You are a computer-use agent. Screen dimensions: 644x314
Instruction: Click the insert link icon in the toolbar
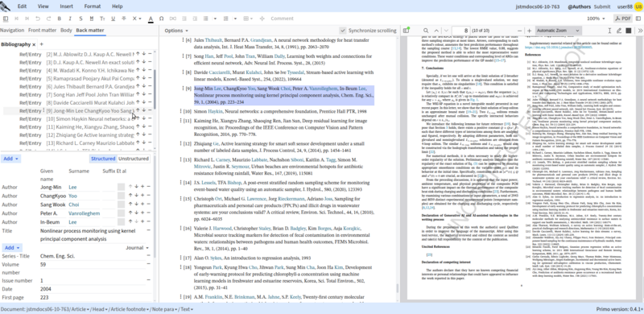tap(173, 19)
